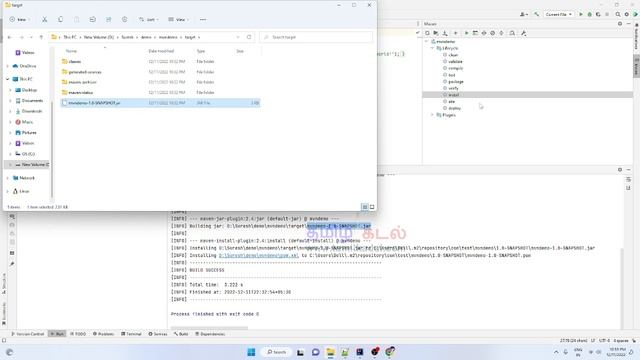Viewport: 640px width, 360px height.
Task: Select the clean lifecycle goal
Action: click(x=453, y=55)
